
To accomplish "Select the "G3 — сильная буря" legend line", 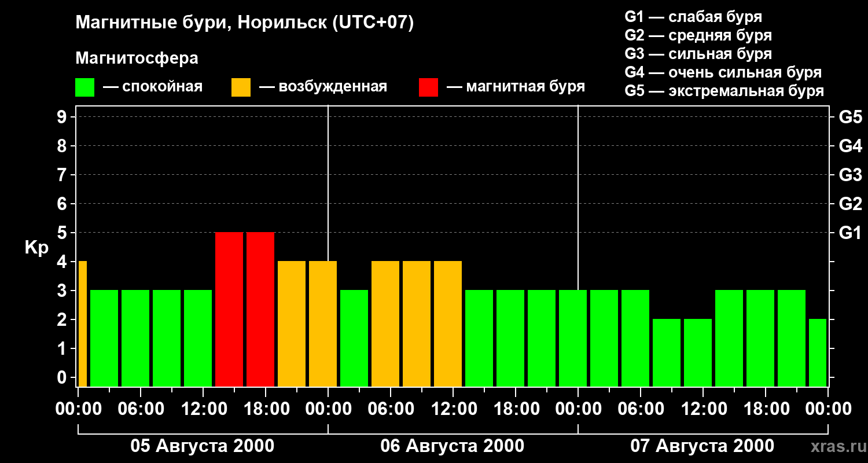I will [698, 54].
